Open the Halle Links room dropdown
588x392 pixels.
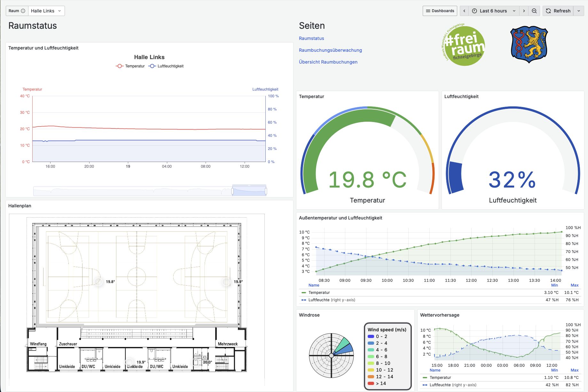tap(46, 11)
